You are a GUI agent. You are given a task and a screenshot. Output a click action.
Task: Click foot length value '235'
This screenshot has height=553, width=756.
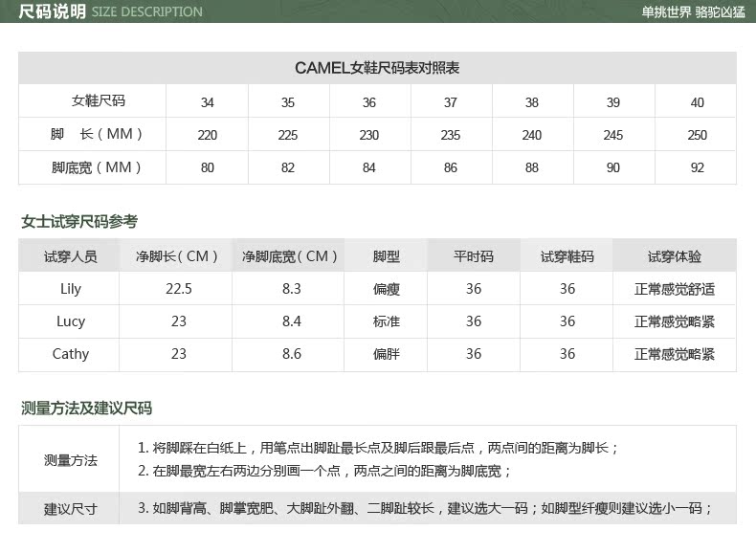(451, 135)
